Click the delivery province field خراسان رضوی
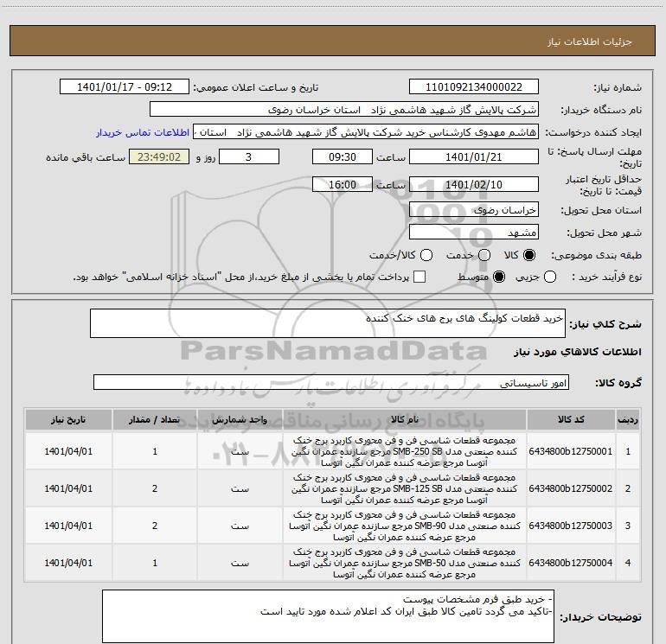The image size is (666, 644). [x=474, y=209]
